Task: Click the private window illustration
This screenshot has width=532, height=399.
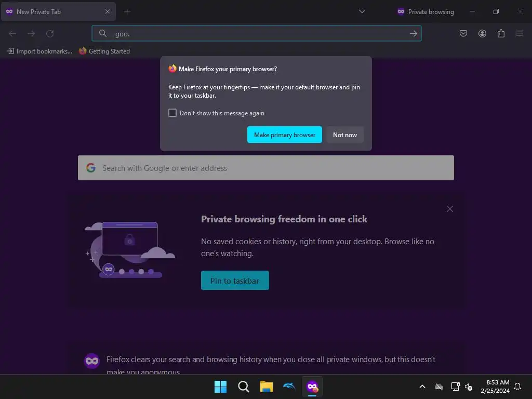Action: [130, 249]
